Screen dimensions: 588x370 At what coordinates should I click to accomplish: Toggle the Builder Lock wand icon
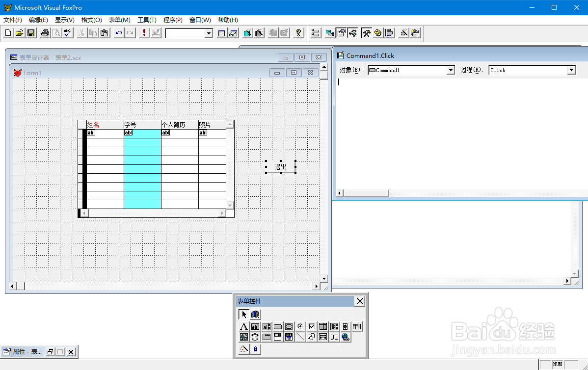pyautogui.click(x=244, y=349)
